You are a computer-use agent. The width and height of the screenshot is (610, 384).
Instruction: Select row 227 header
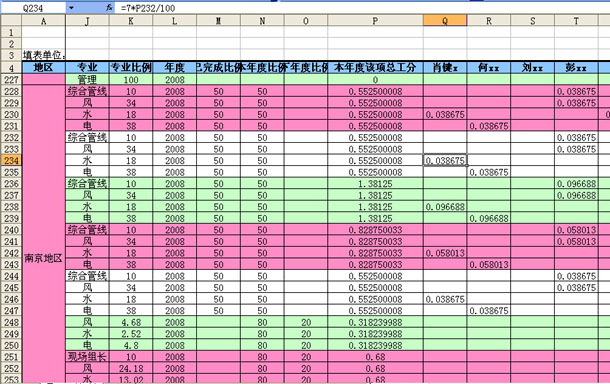click(11, 79)
